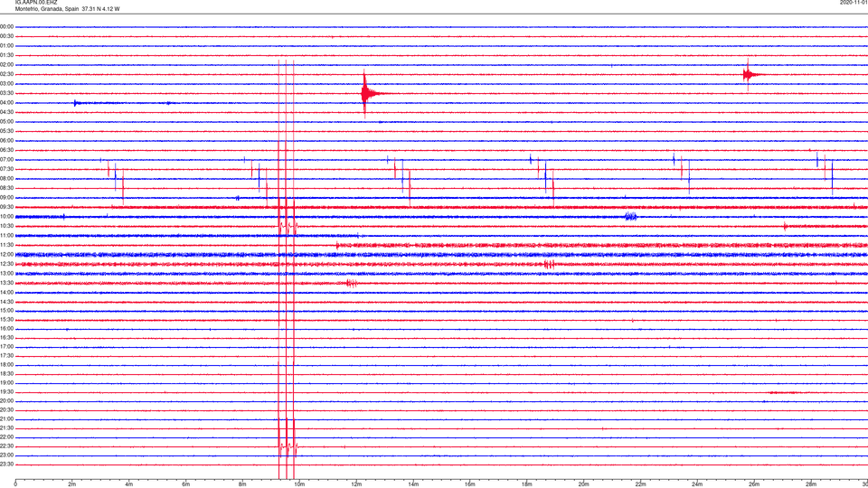The height and width of the screenshot is (488, 868).
Task: Click the 18:00 time label
Action: [x=6, y=364]
